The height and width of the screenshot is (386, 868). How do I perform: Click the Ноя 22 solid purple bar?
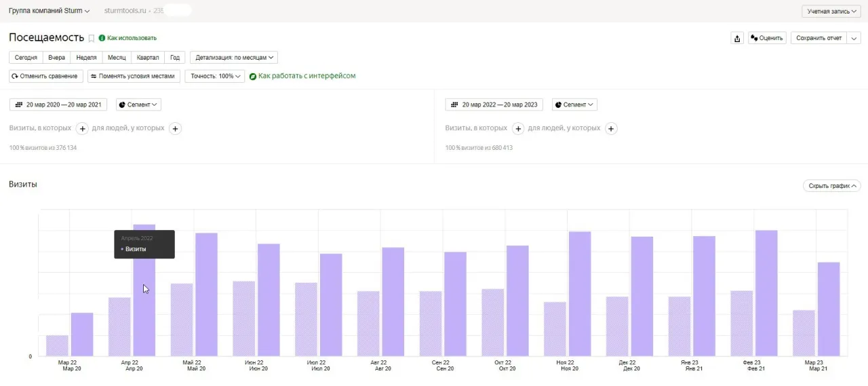coord(580,293)
